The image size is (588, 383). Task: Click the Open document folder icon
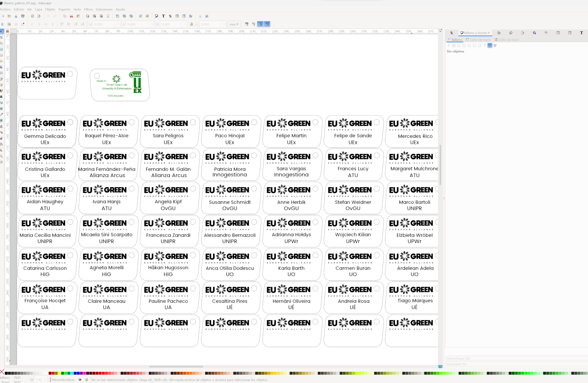coord(9,16)
